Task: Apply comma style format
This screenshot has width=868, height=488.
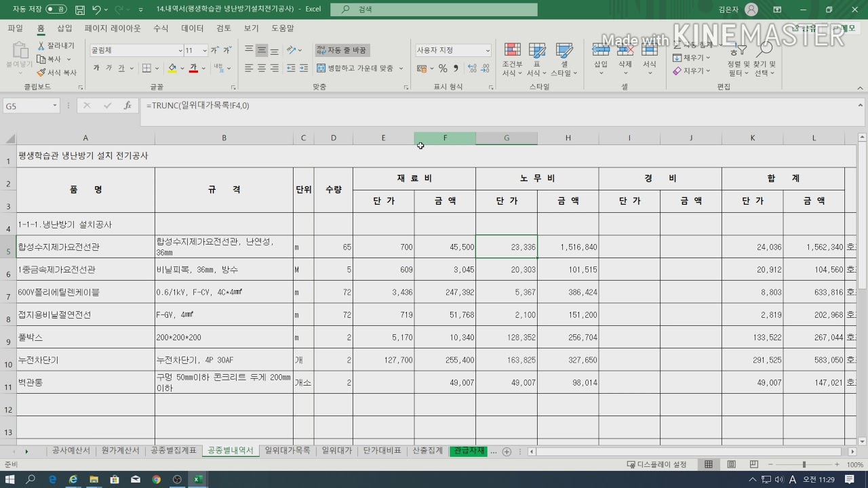Action: tap(456, 68)
